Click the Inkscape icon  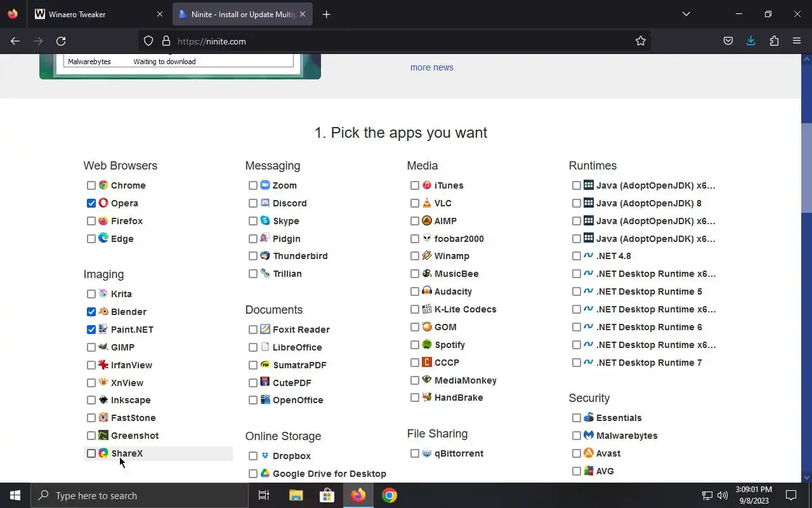coord(103,400)
